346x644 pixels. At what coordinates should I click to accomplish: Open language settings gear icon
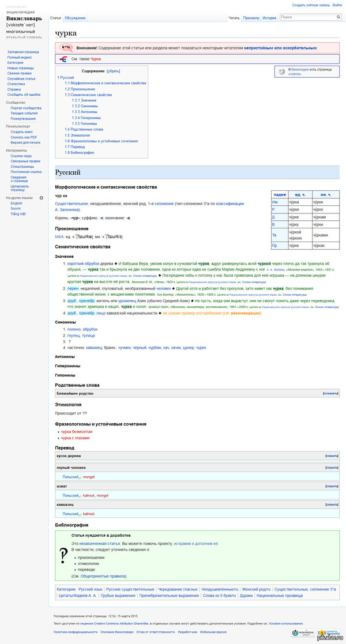41,198
